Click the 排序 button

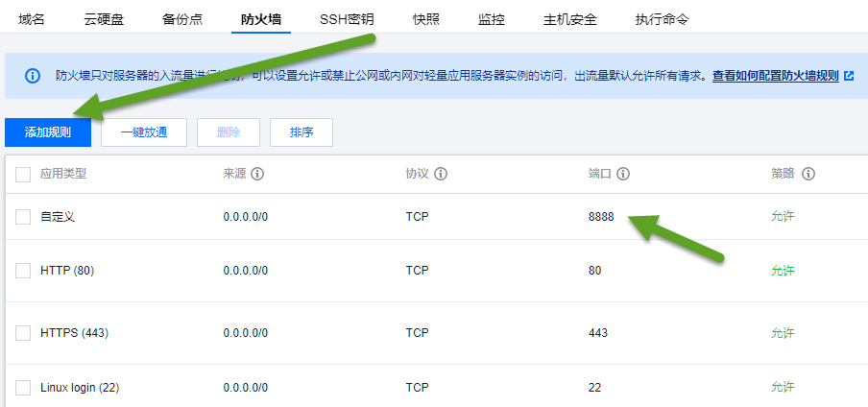301,132
